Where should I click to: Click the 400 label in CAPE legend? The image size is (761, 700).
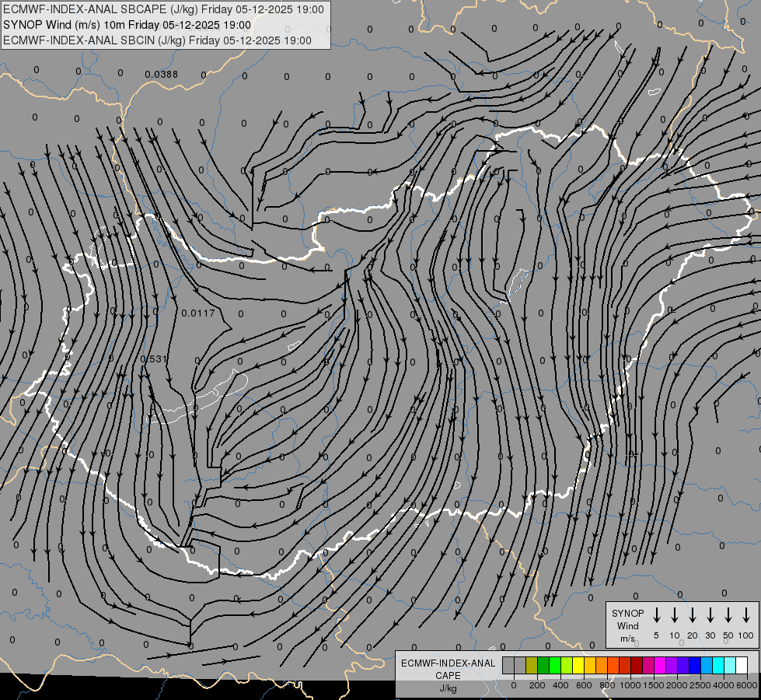[560, 685]
